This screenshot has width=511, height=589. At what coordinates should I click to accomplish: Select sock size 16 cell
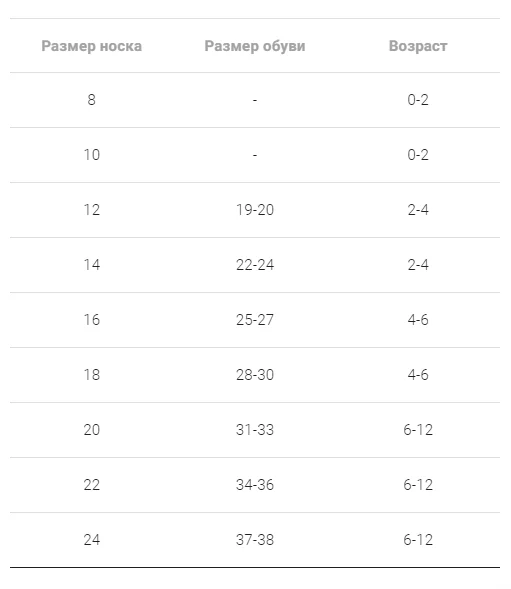92,320
